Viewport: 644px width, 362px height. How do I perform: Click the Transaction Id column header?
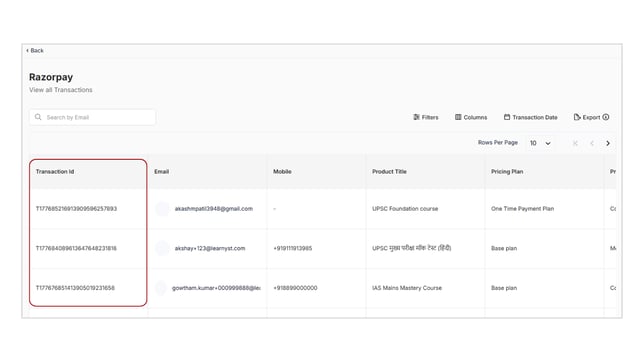click(55, 171)
